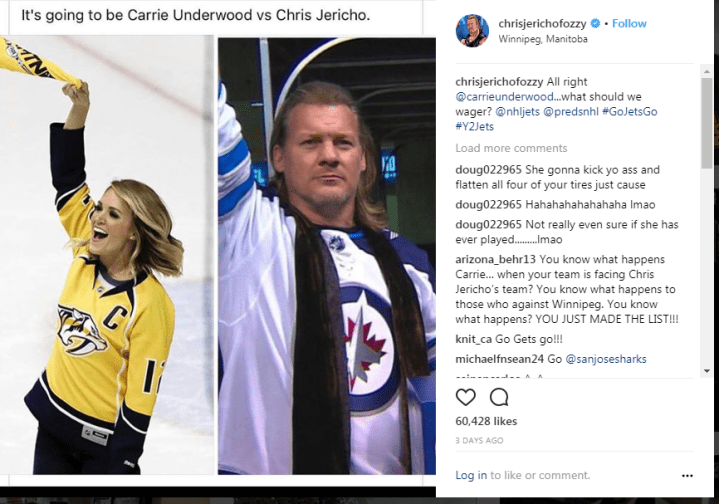The image size is (719, 504).
Task: Select the #Y2Jets hashtag
Action: 475,127
